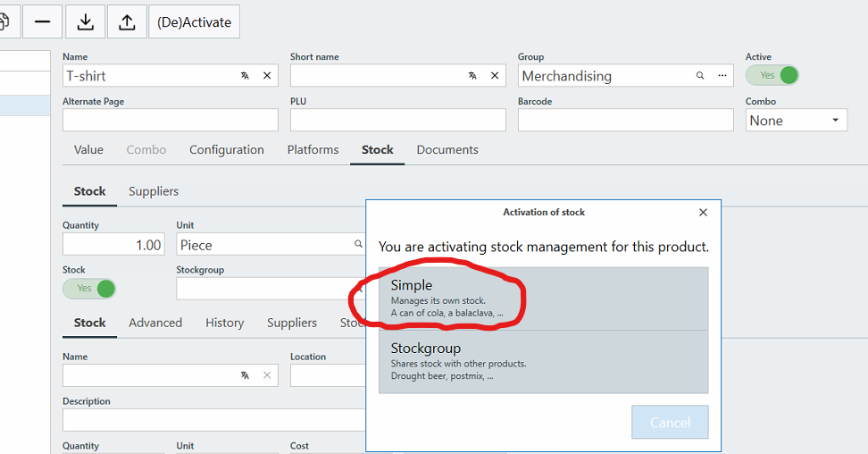Screen dimensions: 868x454
Task: Click the copy icon in toolbar
Action: coord(4,22)
